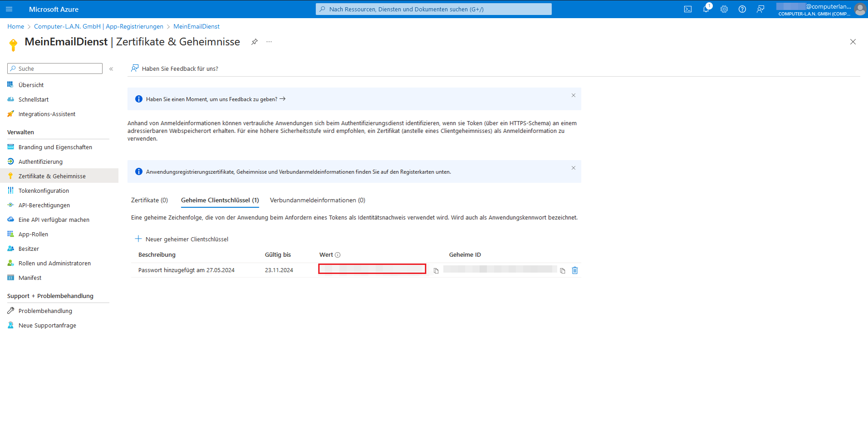Viewport: 868px width, 425px height.
Task: Dismiss the Anwendungsregistrierungszertifikate info banner
Action: coord(573,168)
